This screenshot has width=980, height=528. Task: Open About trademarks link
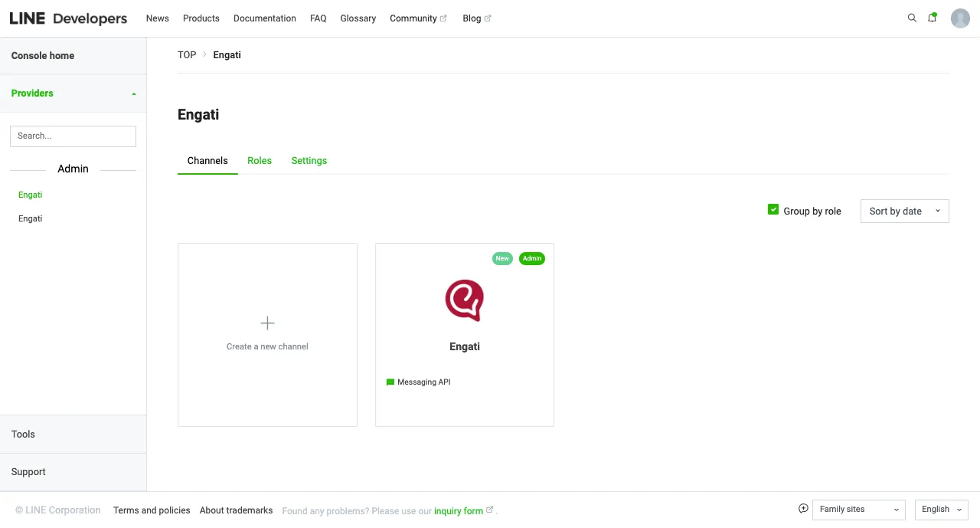coord(236,510)
